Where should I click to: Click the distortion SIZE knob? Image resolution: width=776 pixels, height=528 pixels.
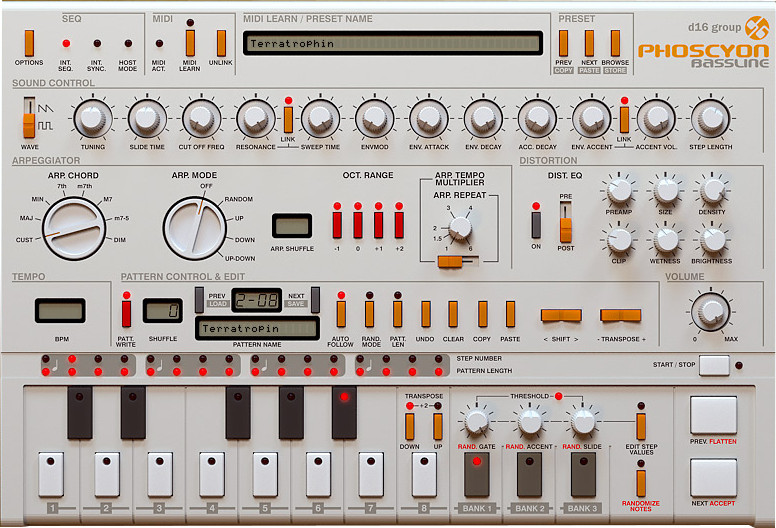[x=666, y=191]
